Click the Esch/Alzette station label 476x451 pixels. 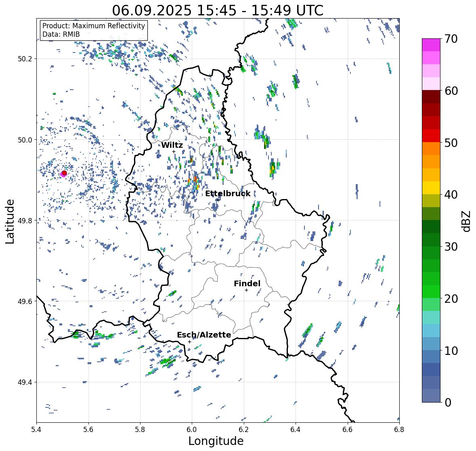tap(204, 335)
